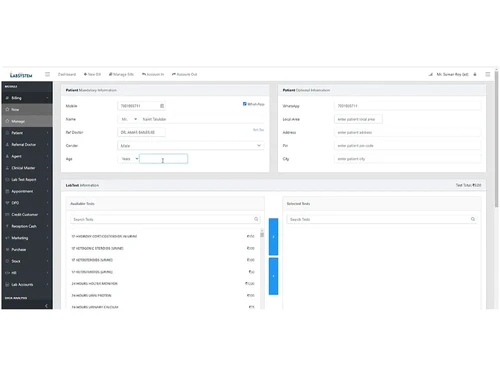This screenshot has width=500, height=375.
Task: Click the blue move-right arrow button
Action: point(273,237)
